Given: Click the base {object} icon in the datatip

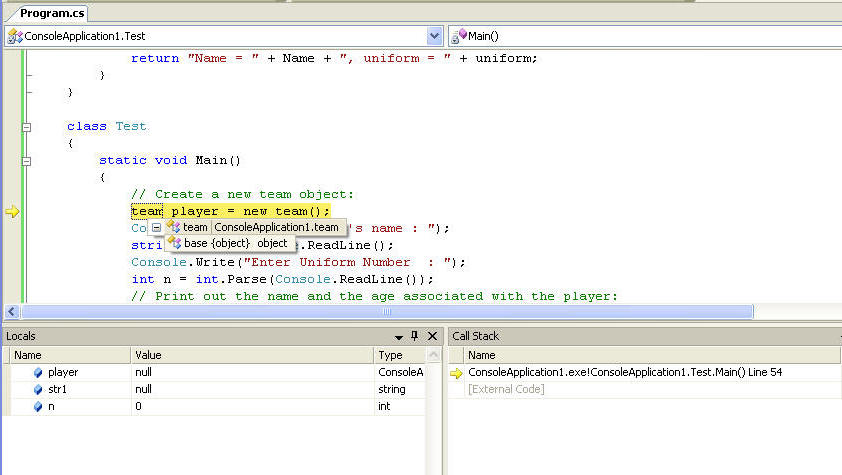Looking at the screenshot, I should click(173, 244).
